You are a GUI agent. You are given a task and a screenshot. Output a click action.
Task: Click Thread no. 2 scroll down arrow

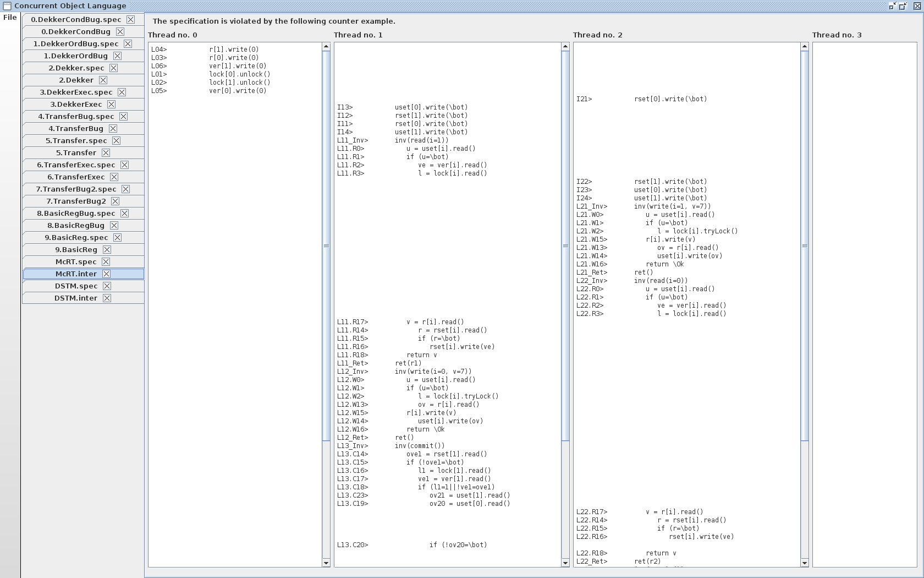click(x=805, y=563)
